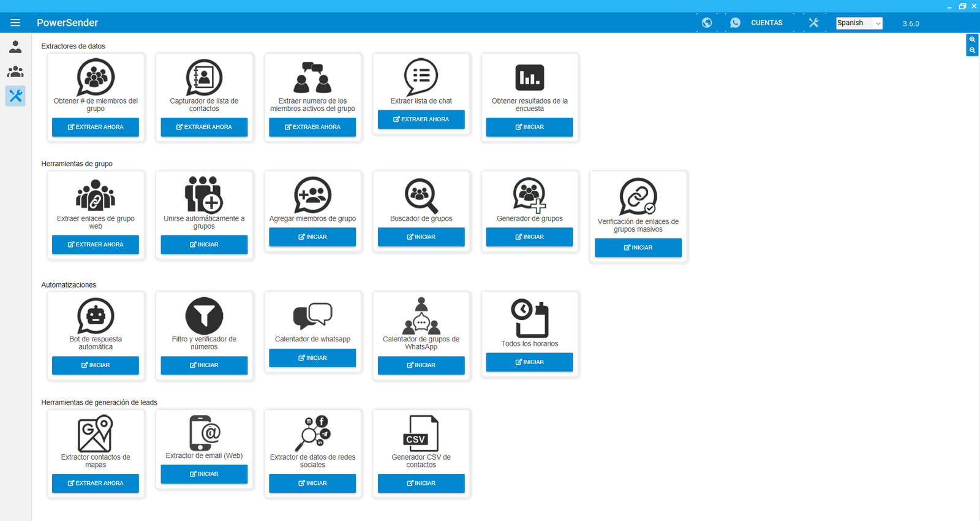This screenshot has width=980, height=521.
Task: Click the chat list extraction icon
Action: pyautogui.click(x=421, y=77)
